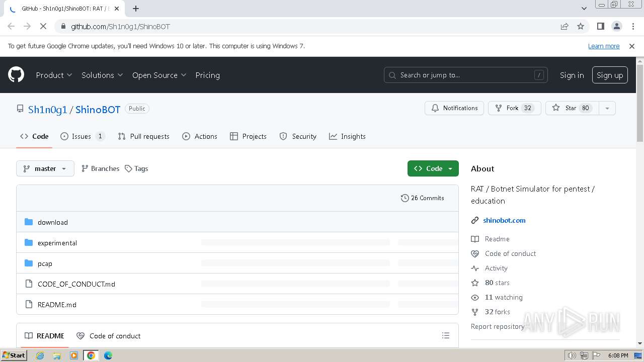Open the Chrome profile avatar icon
Screen dimensions: 644x362
click(617, 26)
